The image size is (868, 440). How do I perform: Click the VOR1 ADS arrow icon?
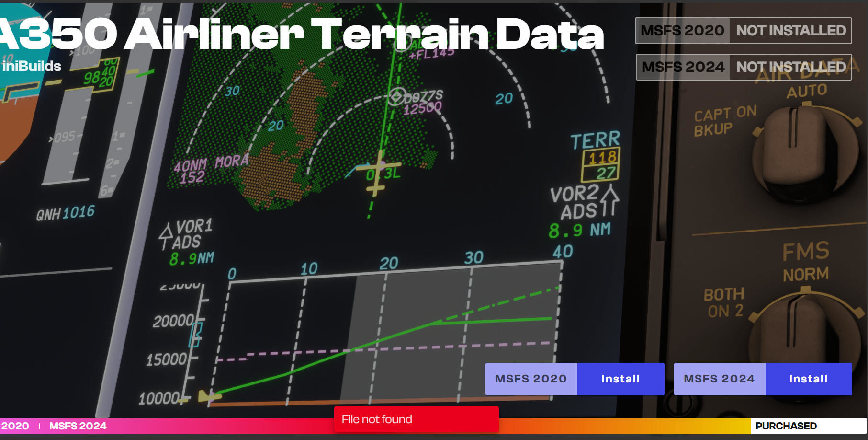[166, 235]
